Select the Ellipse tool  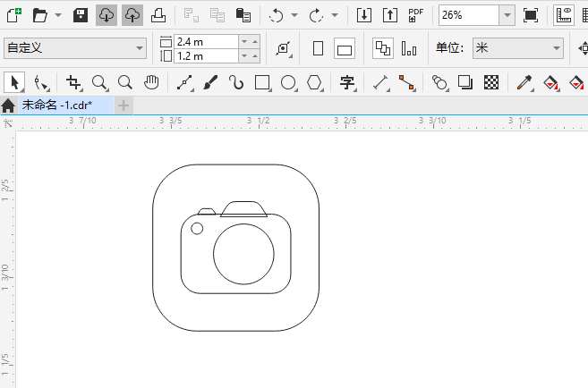[288, 82]
